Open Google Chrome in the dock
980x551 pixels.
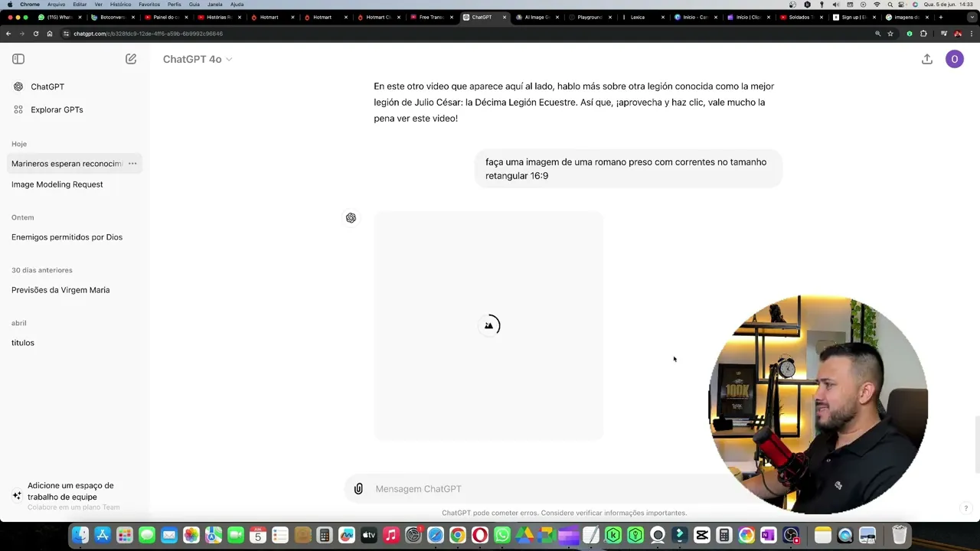point(458,535)
